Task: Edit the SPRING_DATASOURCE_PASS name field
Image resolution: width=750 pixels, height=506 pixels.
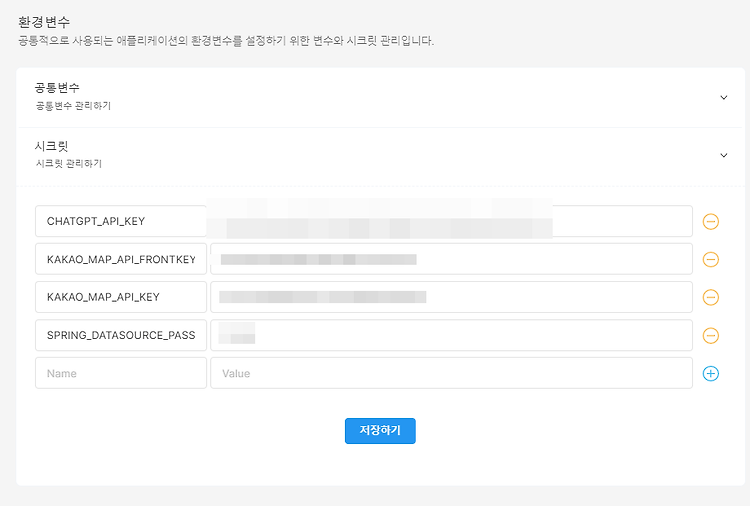Action: 121,335
